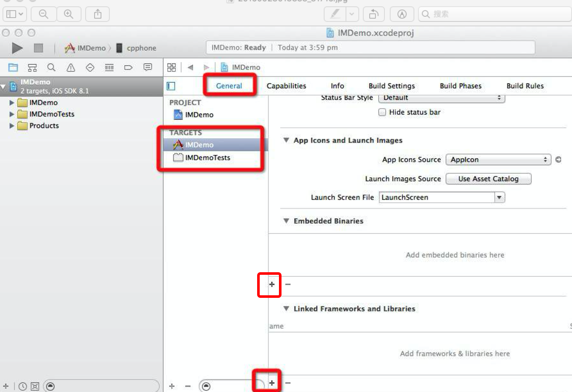The width and height of the screenshot is (572, 392).
Task: Open the App Icons Source dropdown
Action: (498, 159)
